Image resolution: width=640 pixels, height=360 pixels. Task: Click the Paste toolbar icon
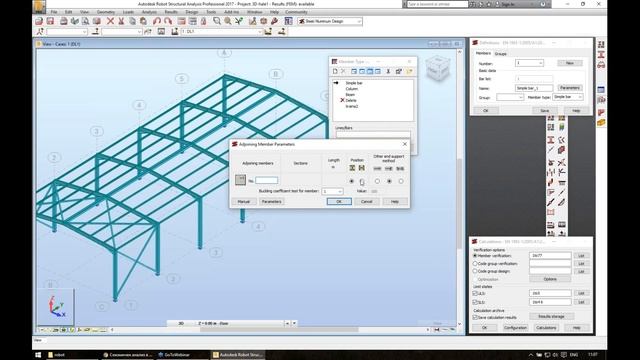point(143,21)
